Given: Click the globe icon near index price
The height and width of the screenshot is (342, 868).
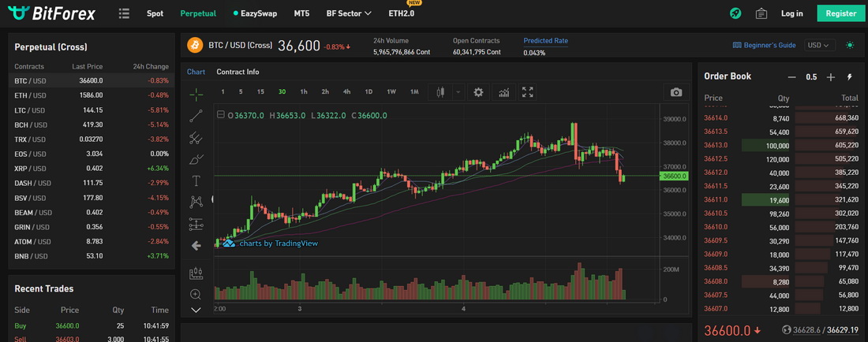Looking at the screenshot, I should [786, 330].
